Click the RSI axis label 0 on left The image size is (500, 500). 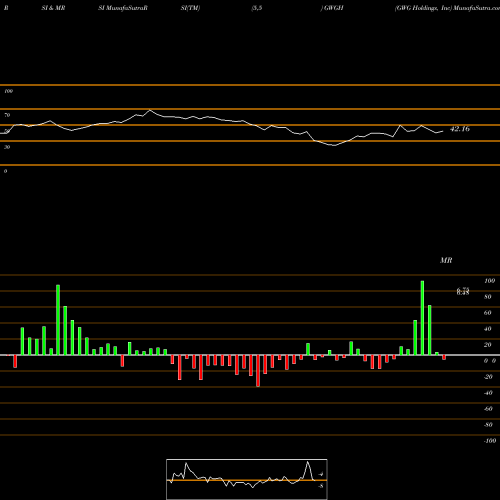(x=6, y=171)
